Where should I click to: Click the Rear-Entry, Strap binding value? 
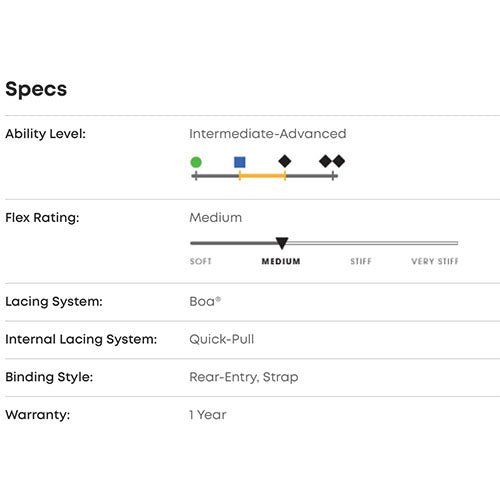tap(244, 377)
